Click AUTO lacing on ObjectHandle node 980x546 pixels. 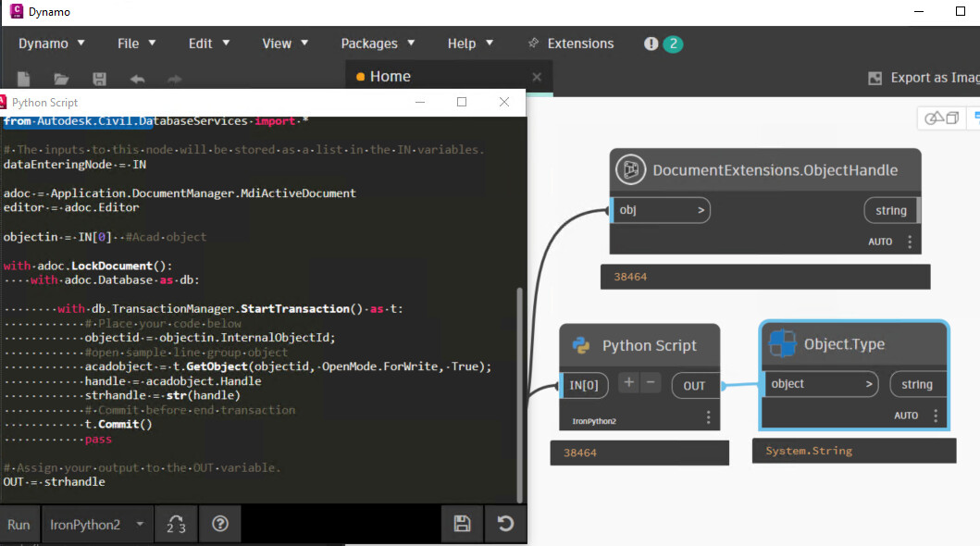[x=880, y=242]
